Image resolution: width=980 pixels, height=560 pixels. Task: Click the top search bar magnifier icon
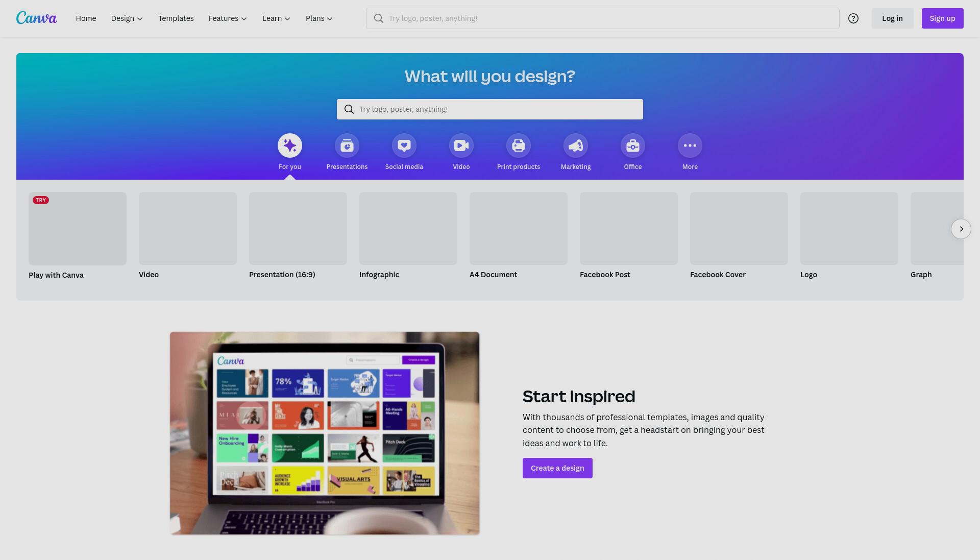378,18
